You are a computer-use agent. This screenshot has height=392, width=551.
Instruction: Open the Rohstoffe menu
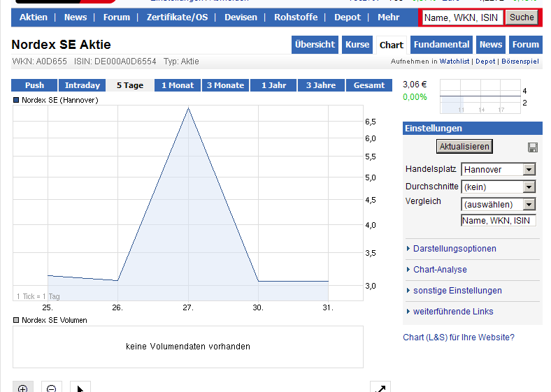296,17
